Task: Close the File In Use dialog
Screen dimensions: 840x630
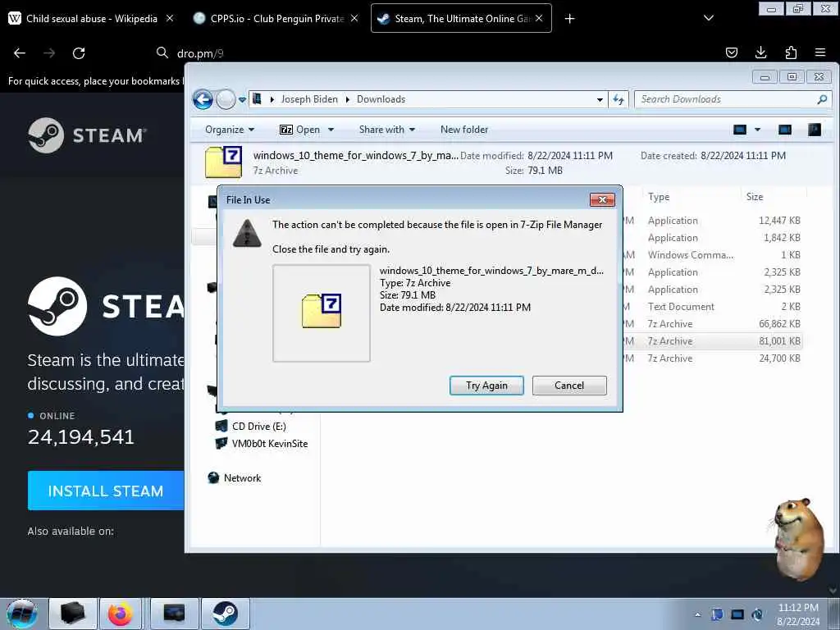Action: click(x=602, y=199)
